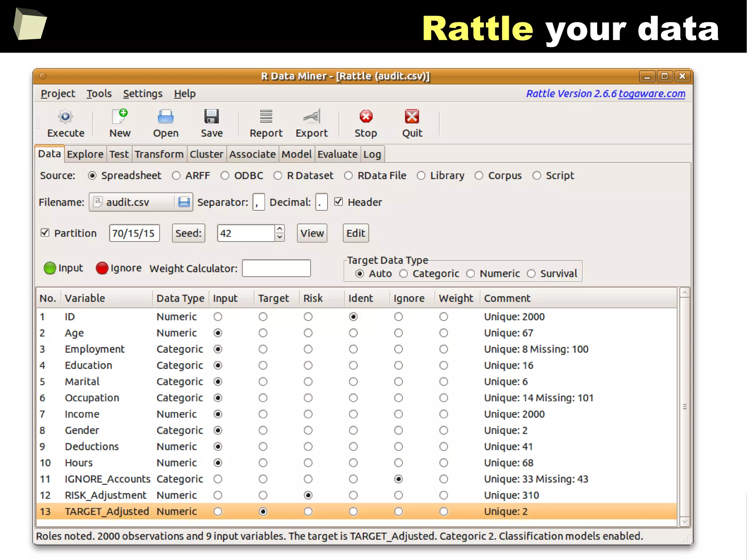747x560 pixels.
Task: Click the red Stop icon
Action: pyautogui.click(x=366, y=117)
